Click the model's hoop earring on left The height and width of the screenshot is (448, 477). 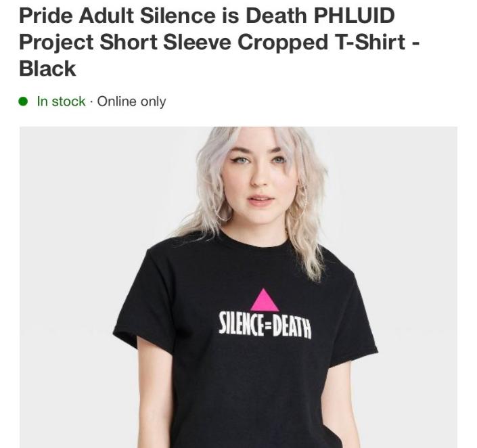tap(223, 210)
